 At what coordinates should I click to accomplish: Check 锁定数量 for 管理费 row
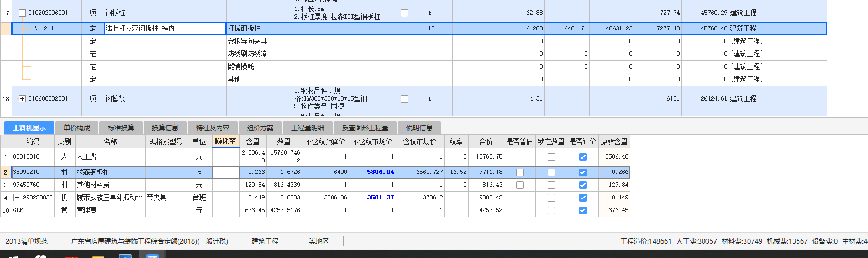[x=551, y=210]
